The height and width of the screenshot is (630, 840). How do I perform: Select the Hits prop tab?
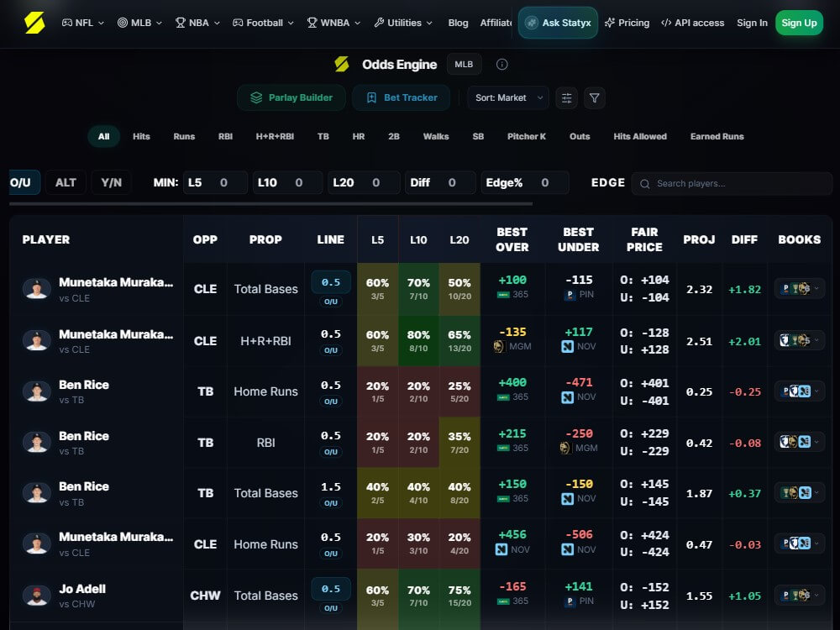pos(141,137)
